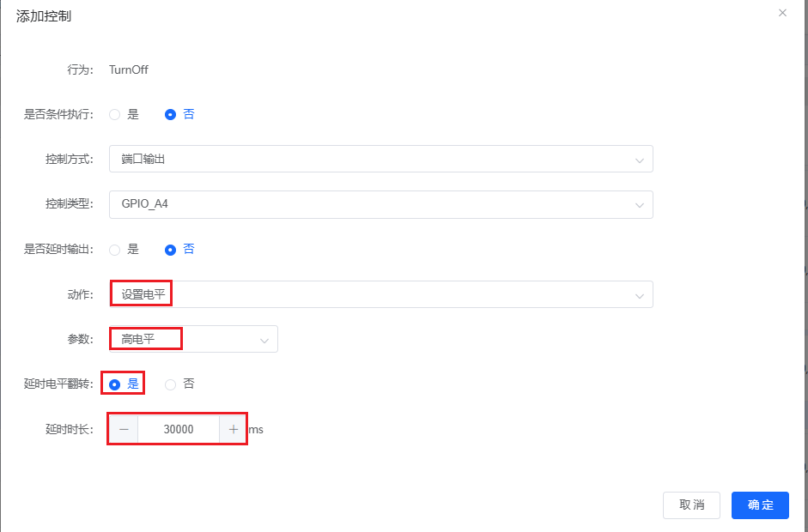Click the chevron arrow of 参数 select

pos(264,340)
